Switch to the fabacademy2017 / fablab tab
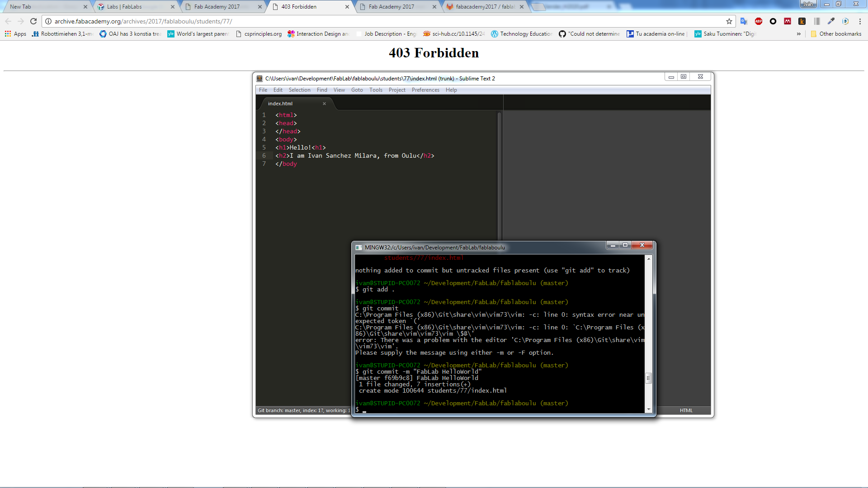 [x=484, y=7]
